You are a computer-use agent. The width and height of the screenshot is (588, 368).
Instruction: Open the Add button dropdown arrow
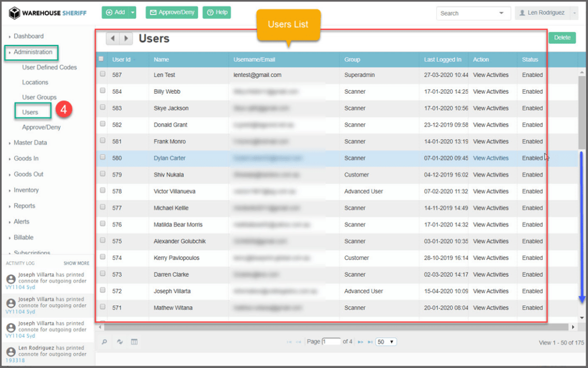tap(133, 12)
